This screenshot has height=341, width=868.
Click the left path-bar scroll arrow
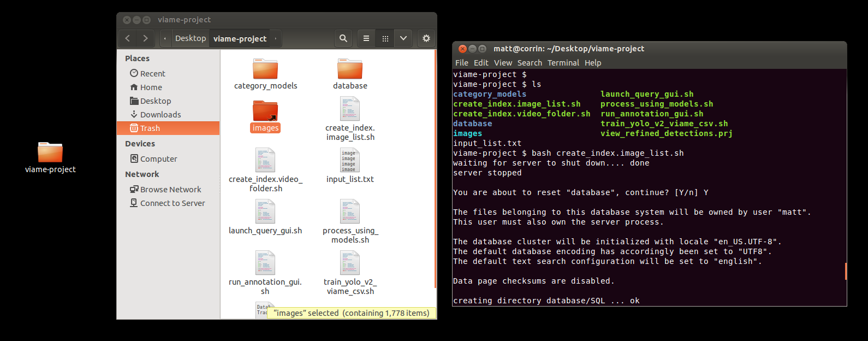pyautogui.click(x=165, y=38)
